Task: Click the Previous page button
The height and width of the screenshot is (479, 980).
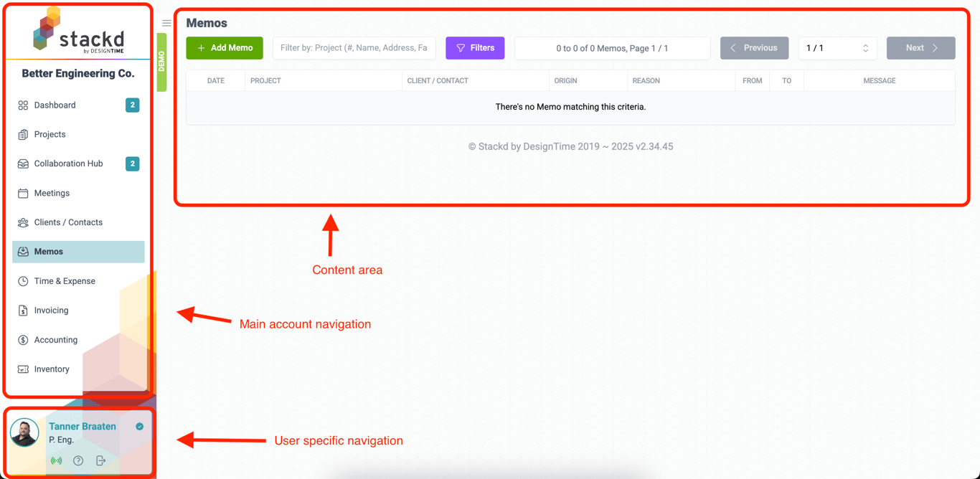Action: [x=754, y=48]
